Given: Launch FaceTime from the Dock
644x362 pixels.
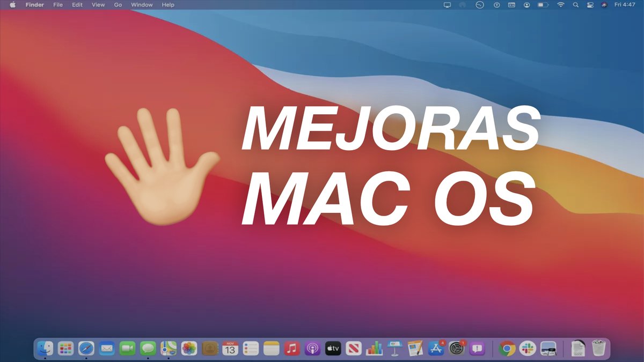Looking at the screenshot, I should [127, 349].
